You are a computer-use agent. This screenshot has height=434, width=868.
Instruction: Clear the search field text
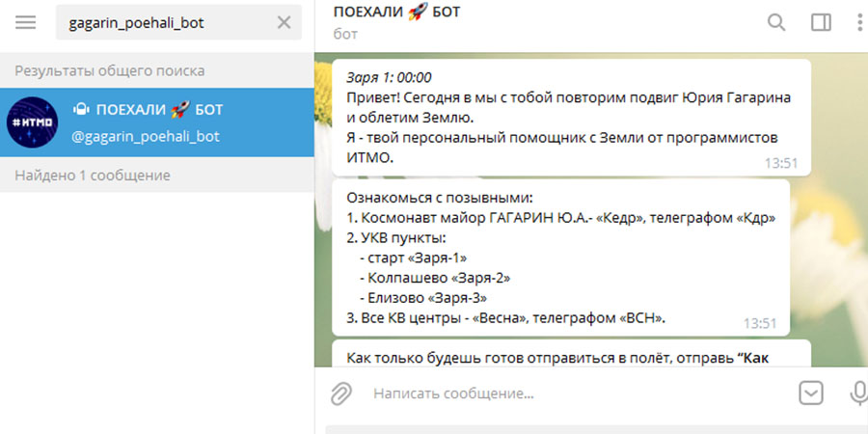point(284,22)
